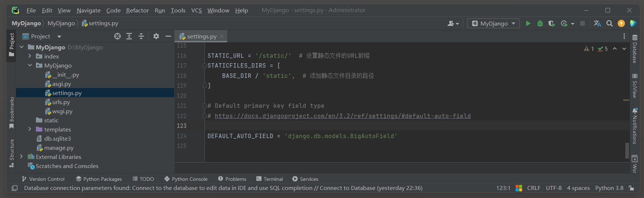Jump to previous highlighted error arrow
Image resolution: width=644 pixels, height=198 pixels.
pos(615,49)
